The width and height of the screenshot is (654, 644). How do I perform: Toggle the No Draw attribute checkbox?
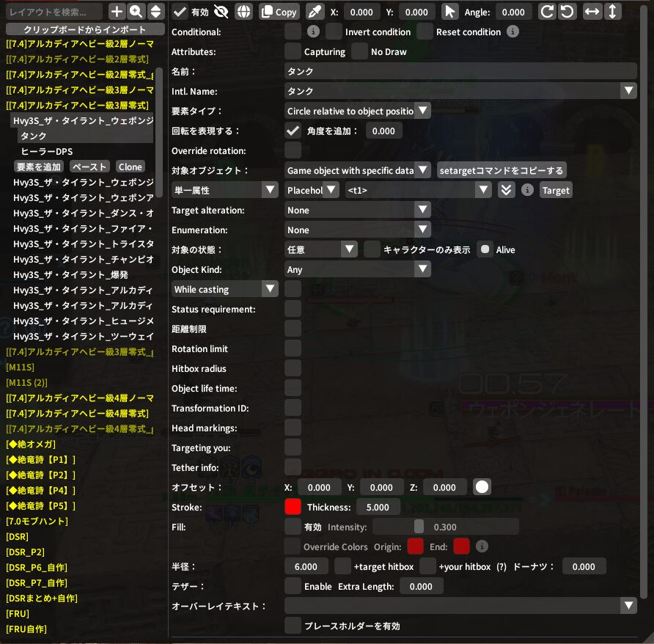coord(359,51)
